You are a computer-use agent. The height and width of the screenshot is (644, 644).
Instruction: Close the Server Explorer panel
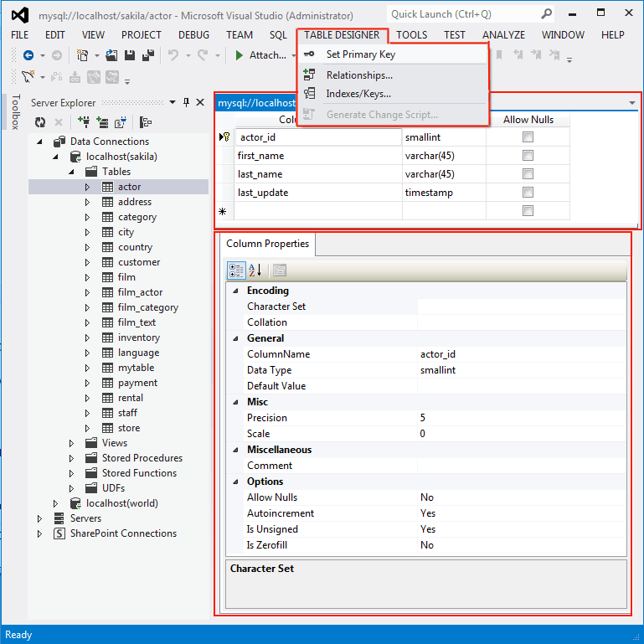[200, 102]
